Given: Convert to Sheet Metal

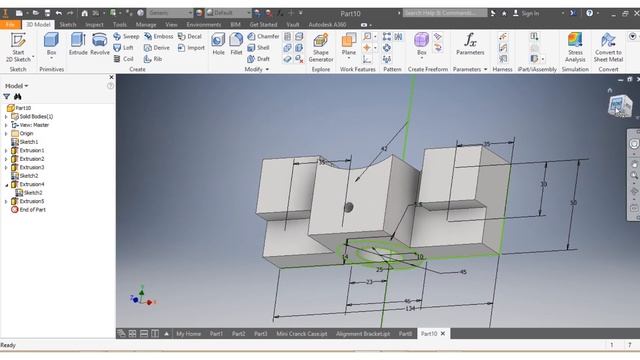Looking at the screenshot, I should coord(608,47).
